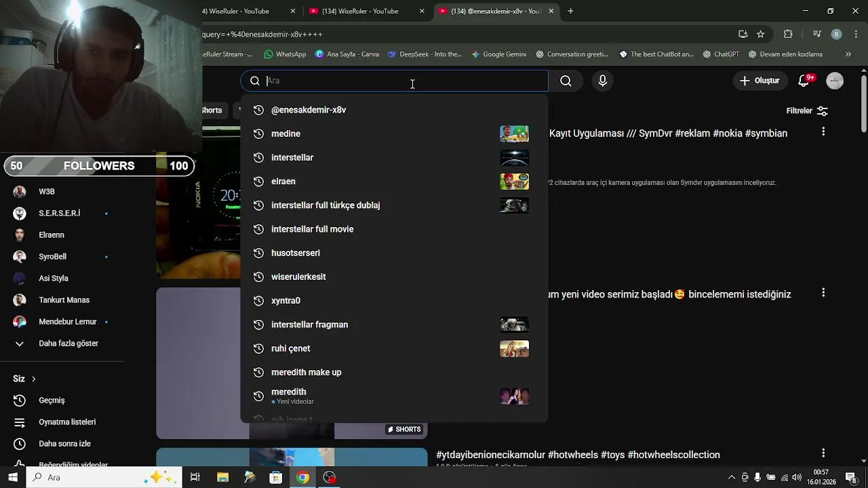Viewport: 868px width, 488px height.
Task: Show hidden system tray icons
Action: click(x=731, y=477)
